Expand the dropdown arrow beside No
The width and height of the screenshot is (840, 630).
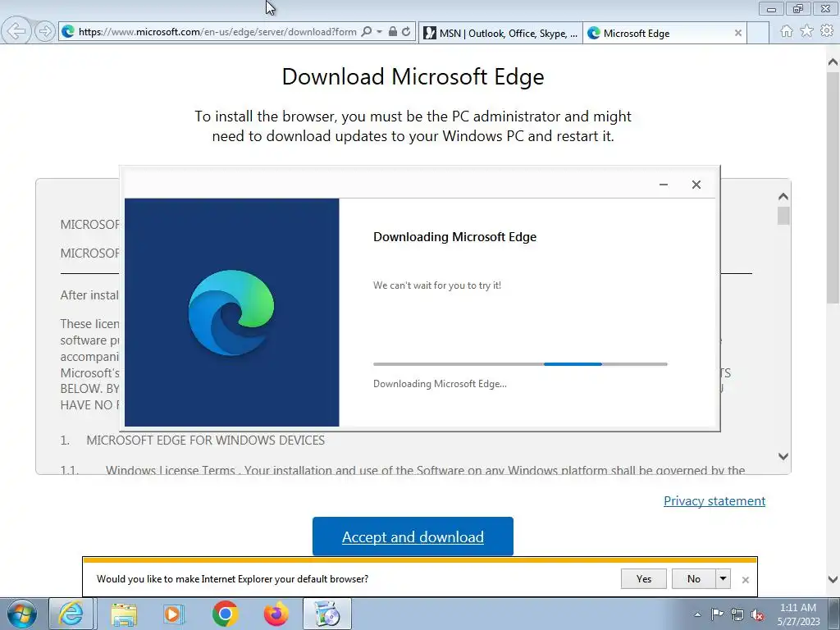[723, 579]
